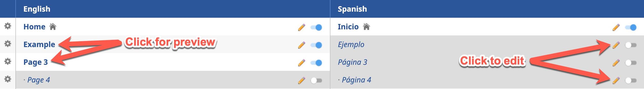This screenshot has height=89, width=644.
Task: Edit Spanish Inicio page with pencil
Action: coord(616,27)
